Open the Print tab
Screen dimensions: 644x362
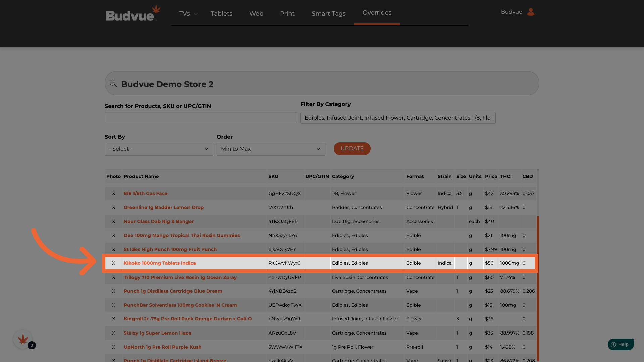click(x=287, y=14)
